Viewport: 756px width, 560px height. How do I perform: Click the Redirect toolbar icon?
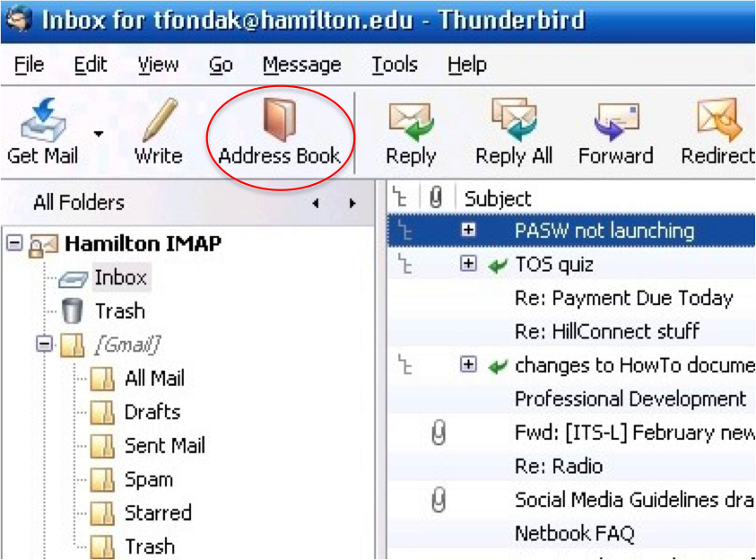click(x=719, y=119)
